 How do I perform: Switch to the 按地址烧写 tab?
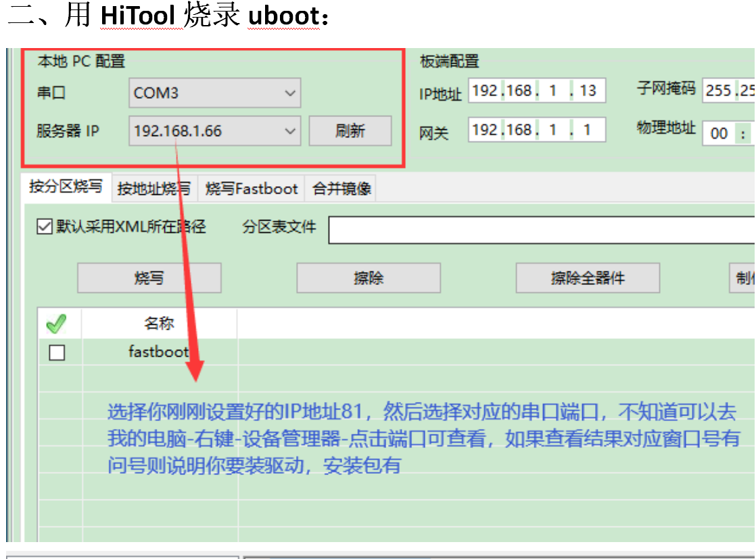tap(153, 189)
